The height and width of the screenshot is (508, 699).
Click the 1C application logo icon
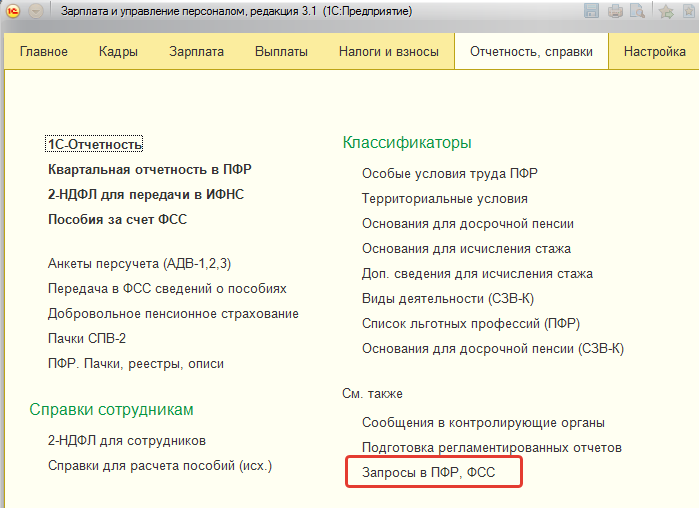12,11
